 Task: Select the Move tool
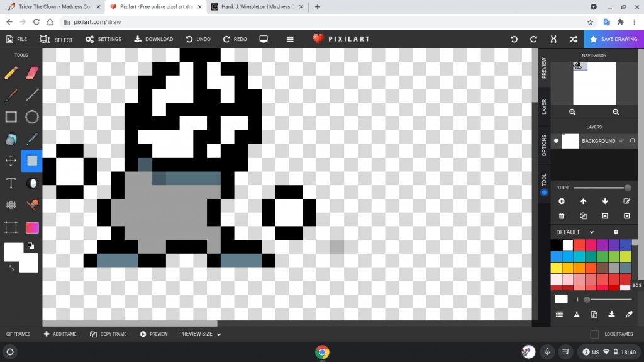[11, 161]
